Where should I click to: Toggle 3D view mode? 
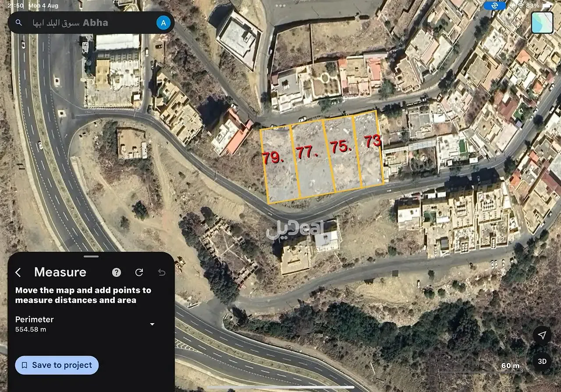point(542,361)
